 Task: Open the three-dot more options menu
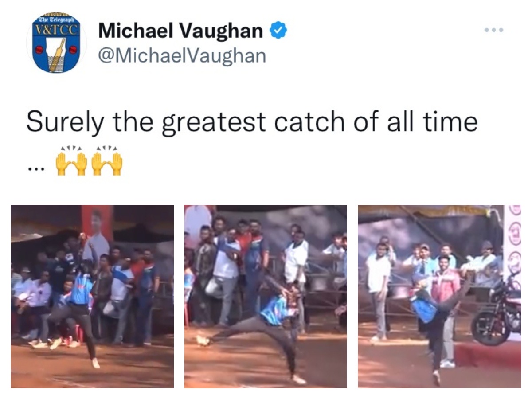(x=493, y=30)
